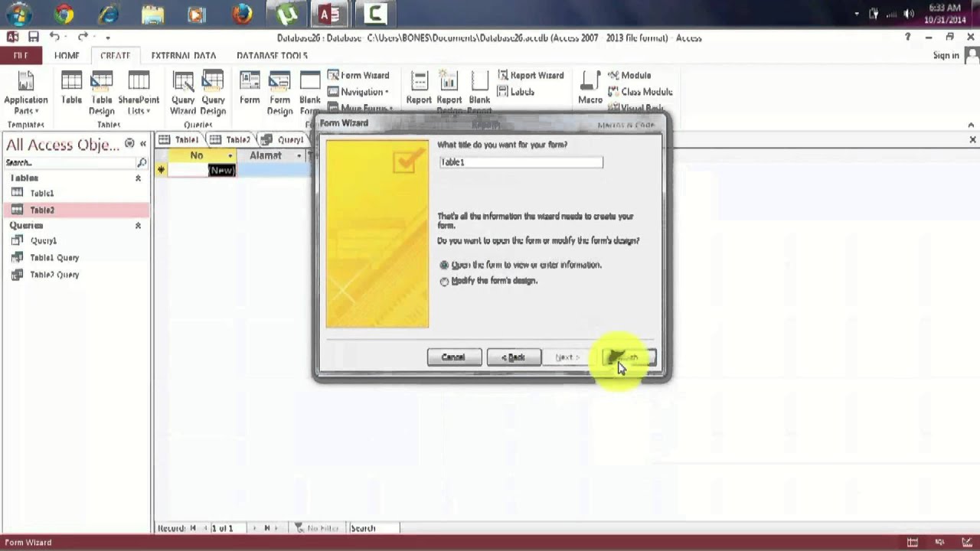Start Form Wizard from ribbon
Screen dimensions: 980x551
[358, 75]
